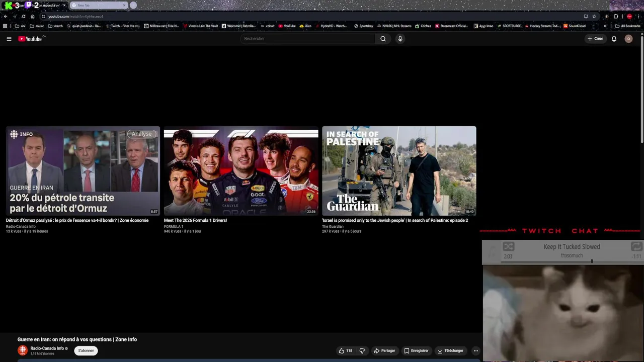Open the apps grid in bookmarks bar
Screen dimensions: 644x362
click(5, 26)
